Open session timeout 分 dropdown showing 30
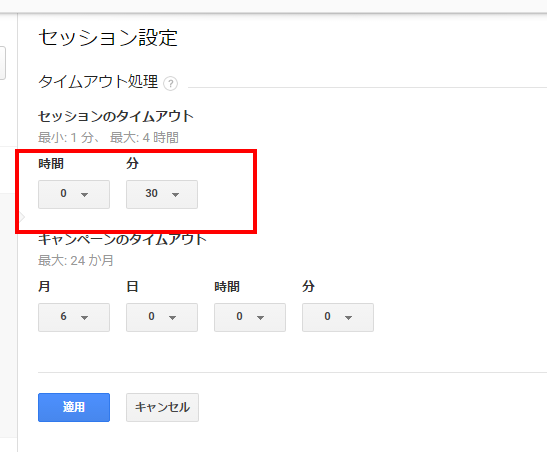Viewport: 547px width, 452px height. pyautogui.click(x=162, y=194)
